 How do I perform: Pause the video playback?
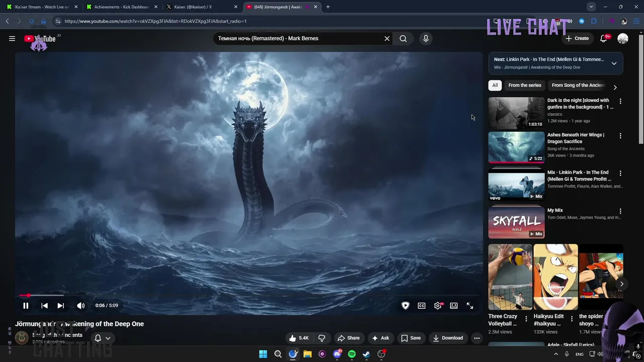[x=26, y=306]
